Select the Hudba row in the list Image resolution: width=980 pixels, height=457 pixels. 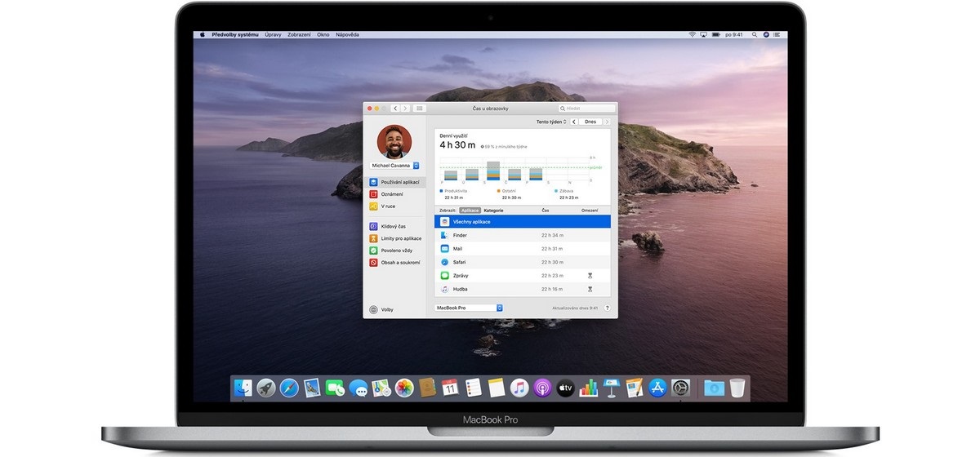click(x=523, y=289)
